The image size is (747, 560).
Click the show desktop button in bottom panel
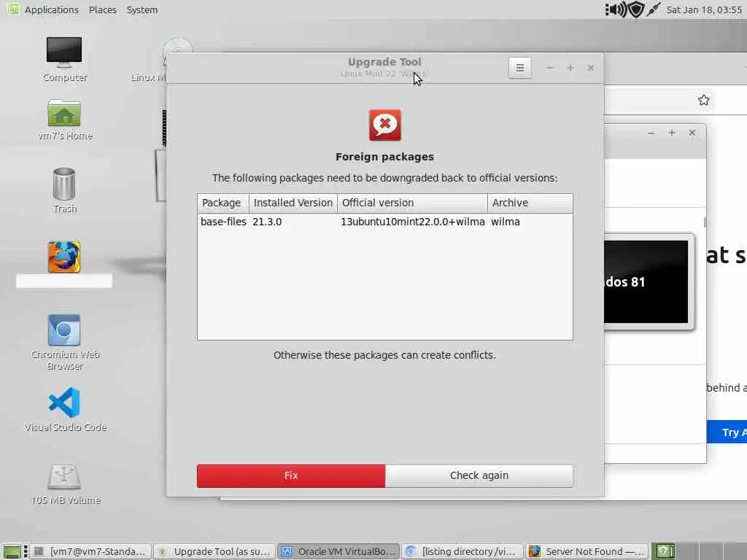pyautogui.click(x=12, y=551)
